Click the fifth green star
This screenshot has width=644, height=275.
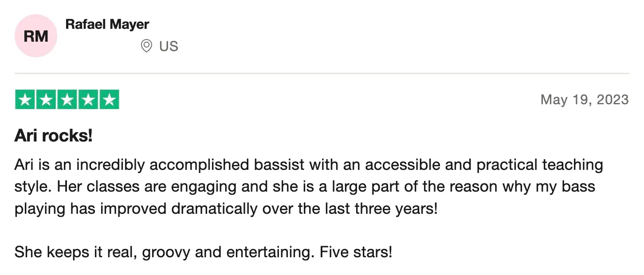point(109,99)
